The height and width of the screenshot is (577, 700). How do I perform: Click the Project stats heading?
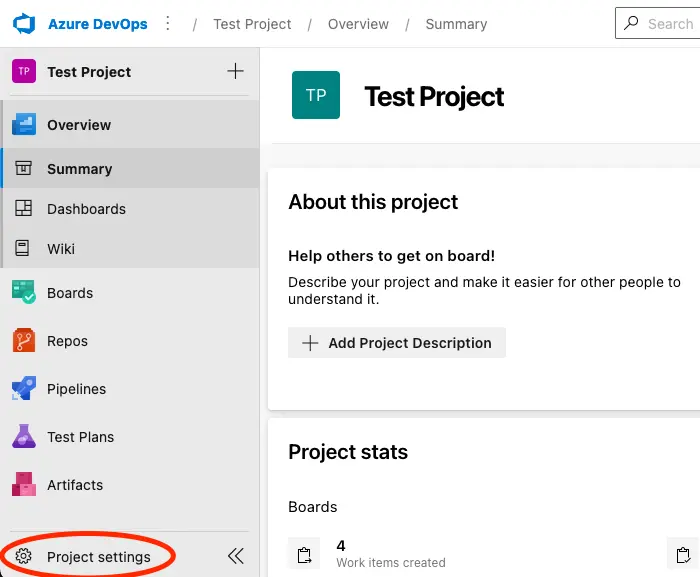pos(348,452)
